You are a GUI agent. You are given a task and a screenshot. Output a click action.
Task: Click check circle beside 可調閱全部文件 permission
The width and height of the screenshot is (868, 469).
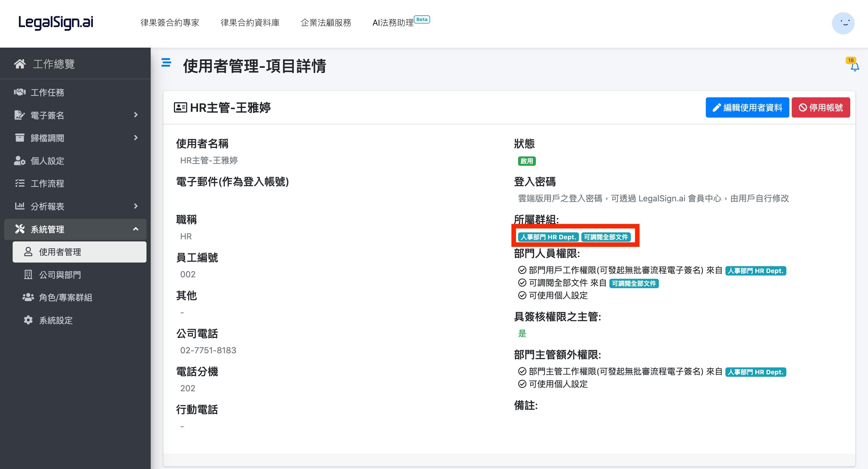pyautogui.click(x=522, y=282)
